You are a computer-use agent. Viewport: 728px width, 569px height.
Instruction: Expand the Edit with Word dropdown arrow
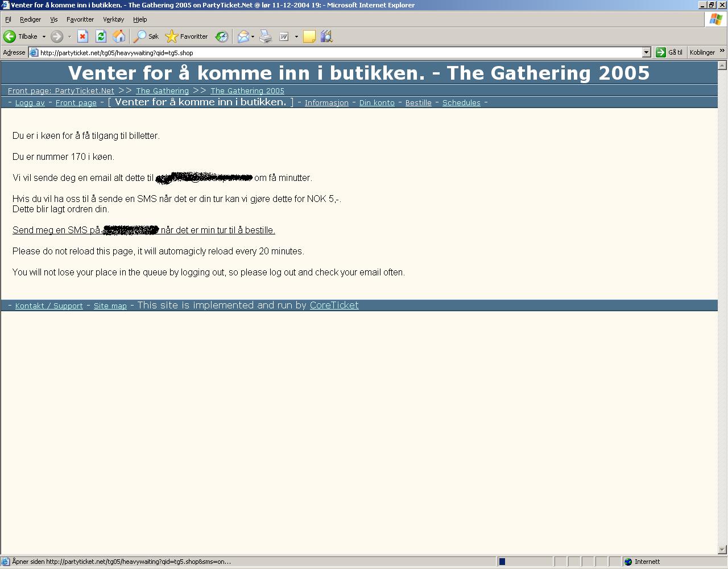(x=296, y=36)
